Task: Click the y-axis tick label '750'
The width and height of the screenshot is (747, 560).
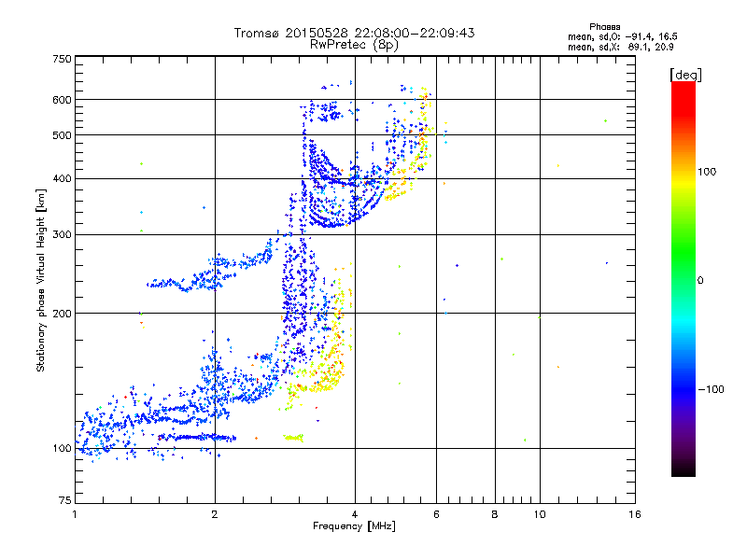Action: point(63,59)
